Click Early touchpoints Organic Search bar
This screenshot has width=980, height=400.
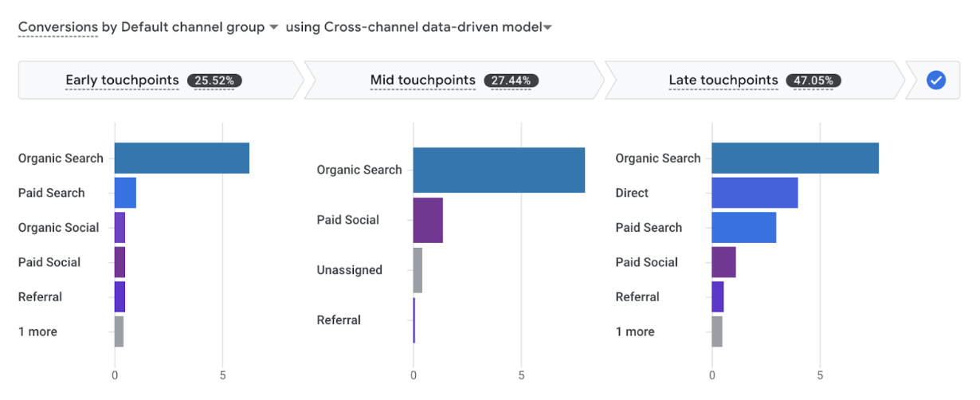point(182,158)
